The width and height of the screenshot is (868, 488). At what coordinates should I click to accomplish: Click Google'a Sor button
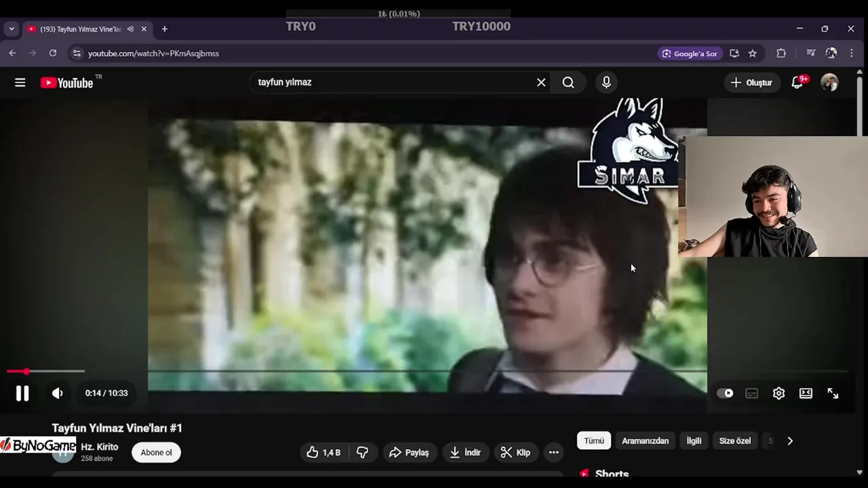(690, 54)
